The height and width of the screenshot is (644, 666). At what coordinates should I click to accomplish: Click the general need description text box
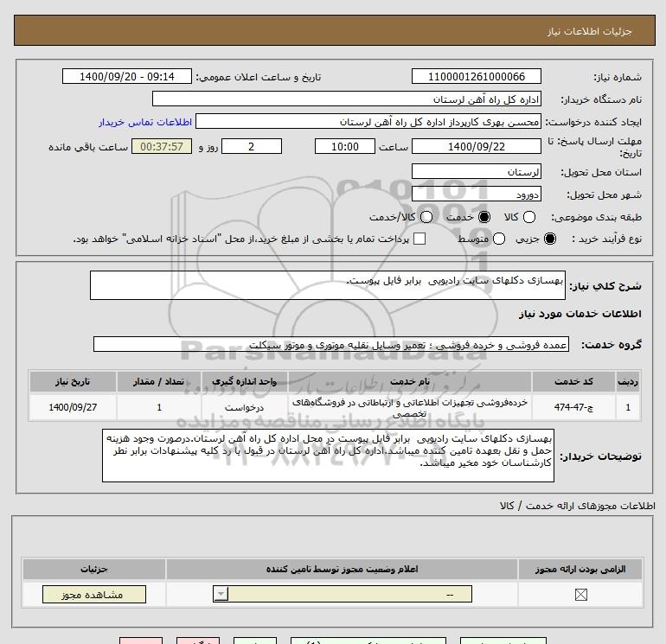click(x=328, y=285)
